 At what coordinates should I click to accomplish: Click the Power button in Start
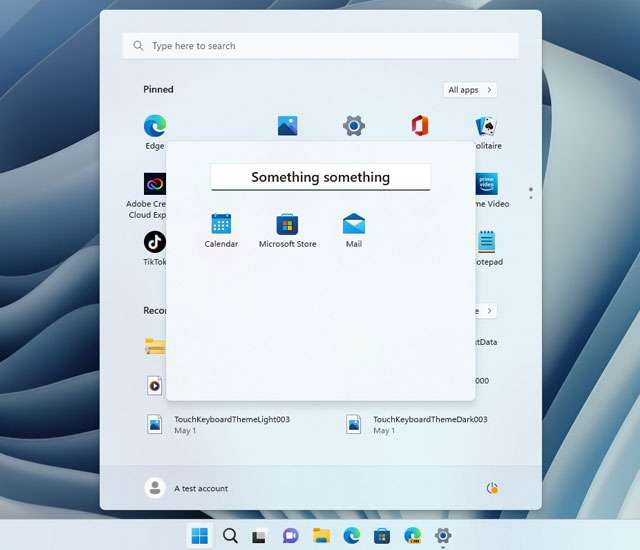click(x=492, y=488)
